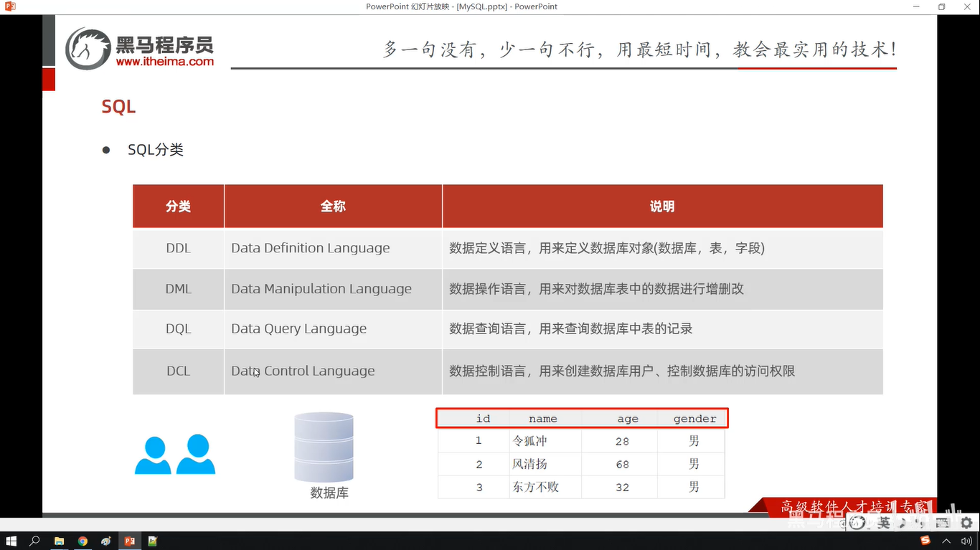Screen dimensions: 980x550
Task: Open the IME soft keyboard icon
Action: point(944,523)
